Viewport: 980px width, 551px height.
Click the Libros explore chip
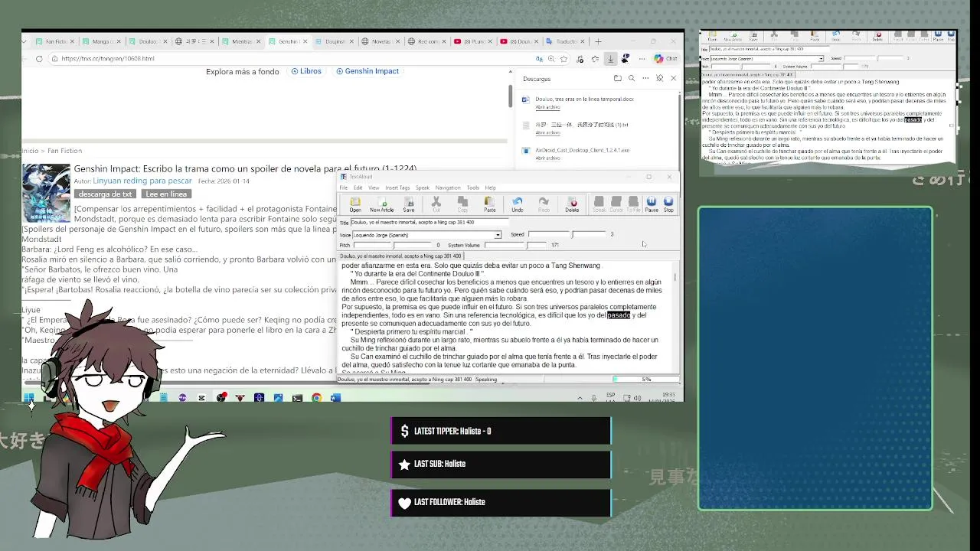coord(306,71)
